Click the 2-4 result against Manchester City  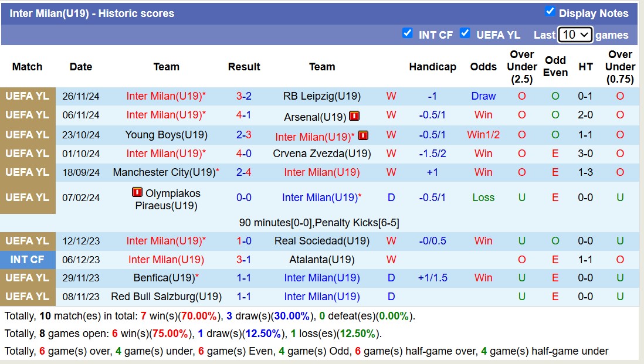click(x=244, y=172)
